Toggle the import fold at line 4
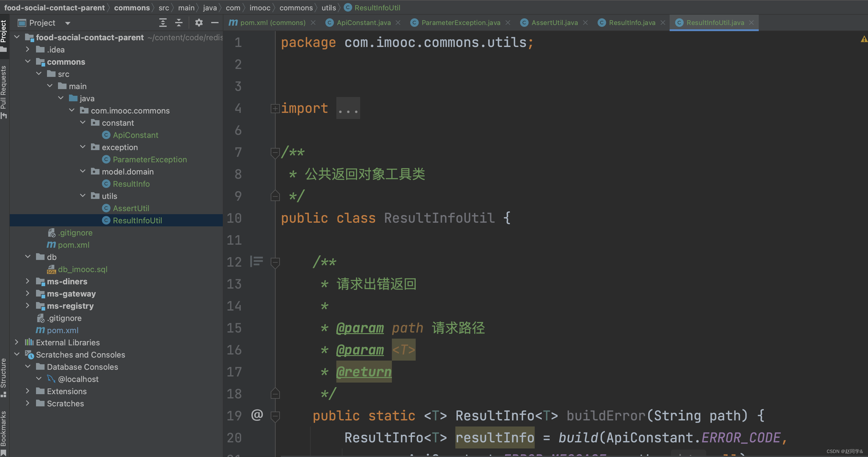Viewport: 868px width, 457px height. tap(275, 108)
